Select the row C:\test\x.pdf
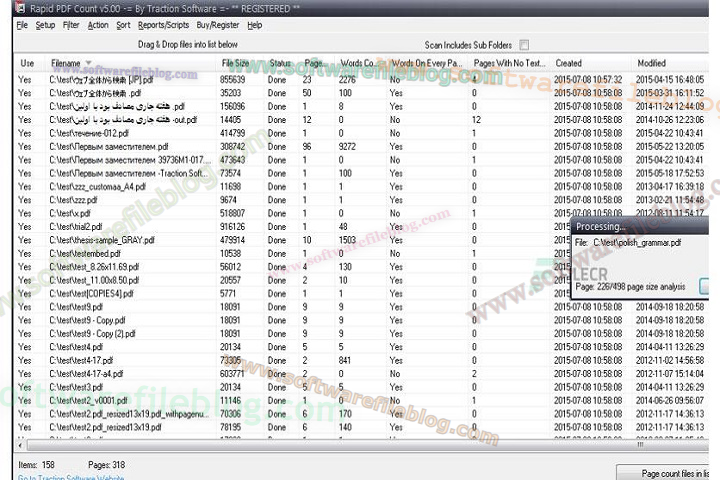The width and height of the screenshot is (720, 480). [362, 214]
